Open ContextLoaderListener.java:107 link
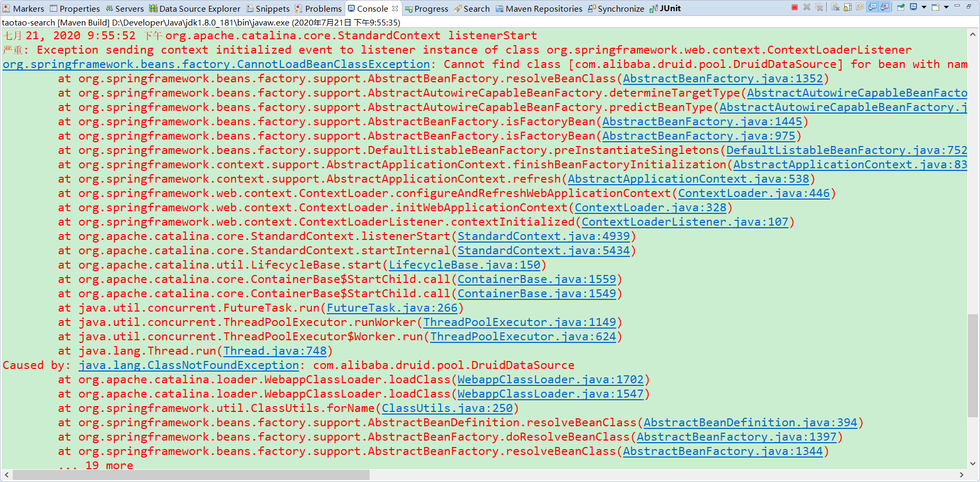Viewport: 980px width, 482px height. [685, 222]
